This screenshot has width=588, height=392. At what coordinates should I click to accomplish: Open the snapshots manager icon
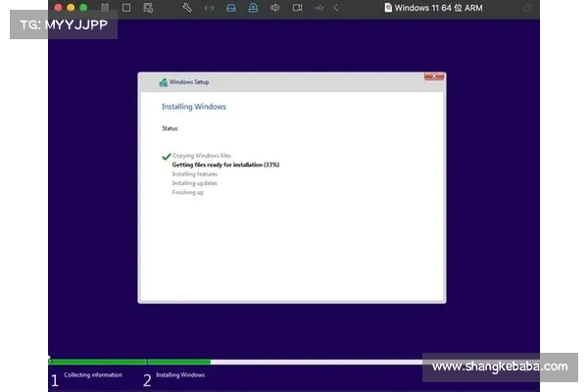pyautogui.click(x=148, y=8)
